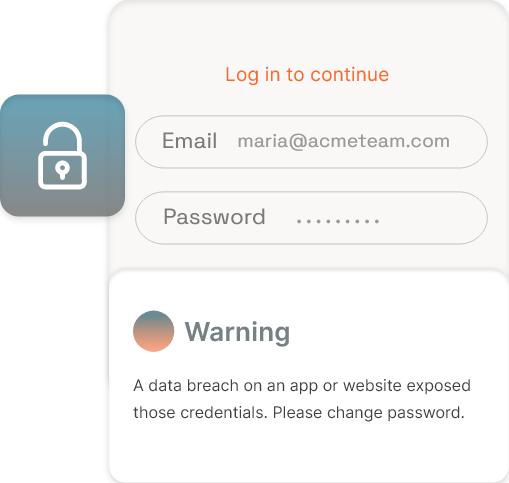Click the keyhole inside the padlock
This screenshot has width=509, height=483.
(x=62, y=169)
